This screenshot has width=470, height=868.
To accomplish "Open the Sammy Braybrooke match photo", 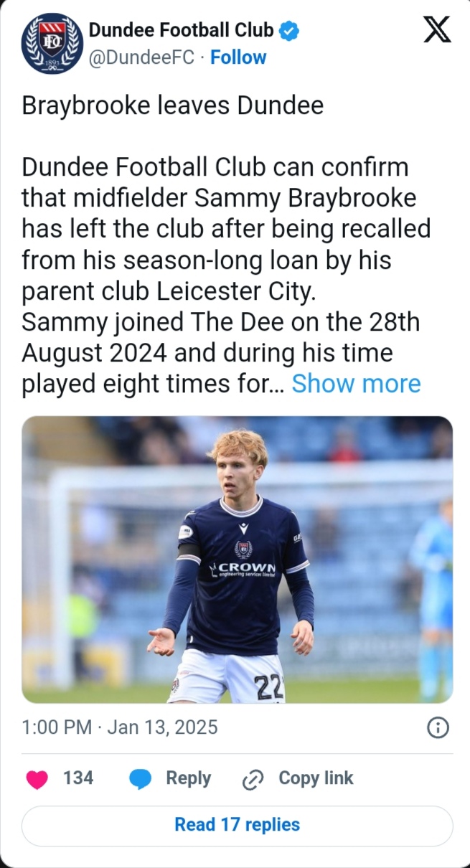I will point(238,560).
